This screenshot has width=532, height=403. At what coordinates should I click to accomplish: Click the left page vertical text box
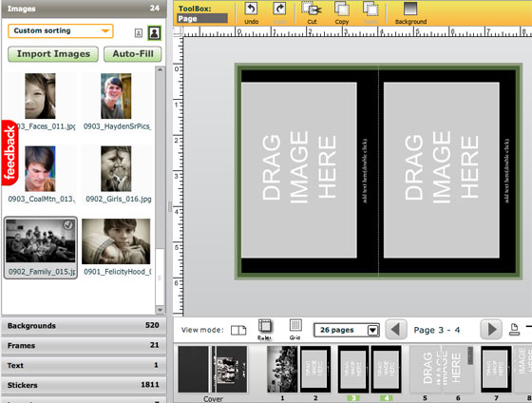point(365,171)
